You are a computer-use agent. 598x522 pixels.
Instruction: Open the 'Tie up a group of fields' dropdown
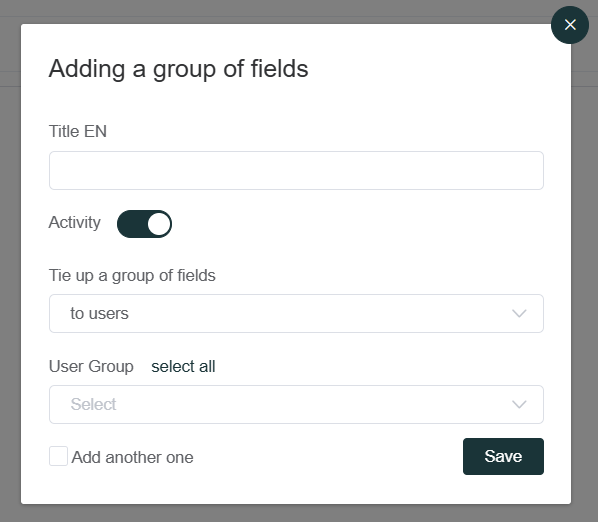[x=296, y=313]
